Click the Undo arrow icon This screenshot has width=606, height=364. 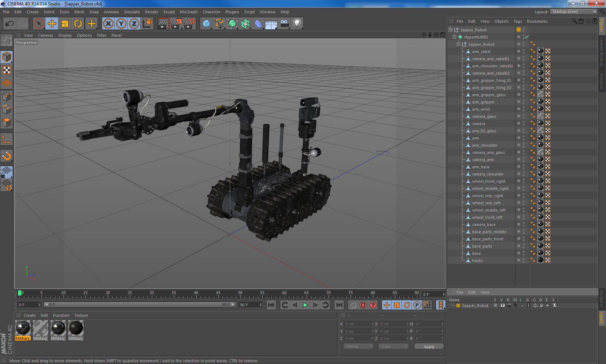(10, 24)
